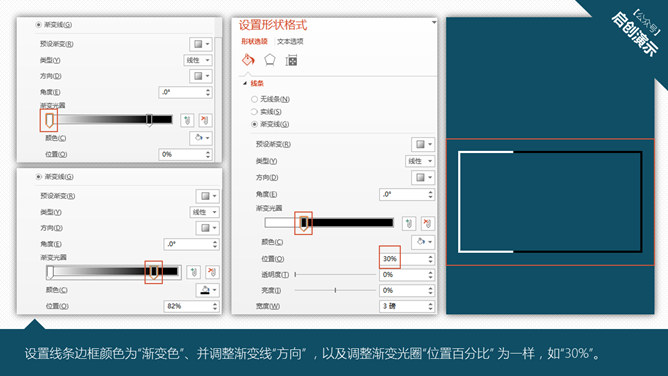Open the 颜色(C) color picker in right panel
The height and width of the screenshot is (376, 668).
(423, 242)
